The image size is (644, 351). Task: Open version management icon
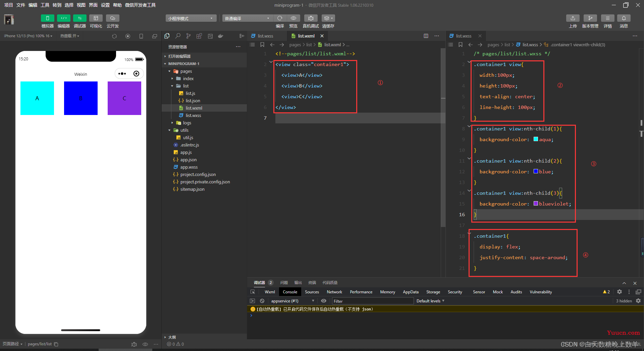pyautogui.click(x=590, y=18)
